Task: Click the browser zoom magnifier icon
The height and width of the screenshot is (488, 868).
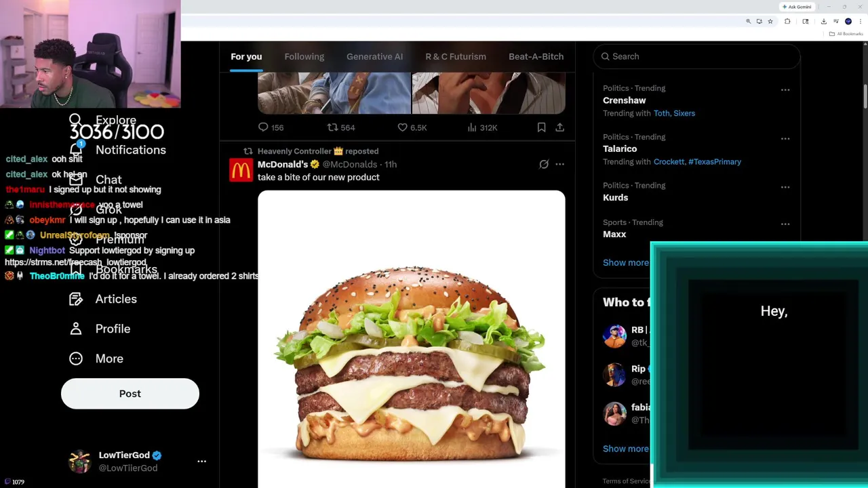Action: coord(749,22)
